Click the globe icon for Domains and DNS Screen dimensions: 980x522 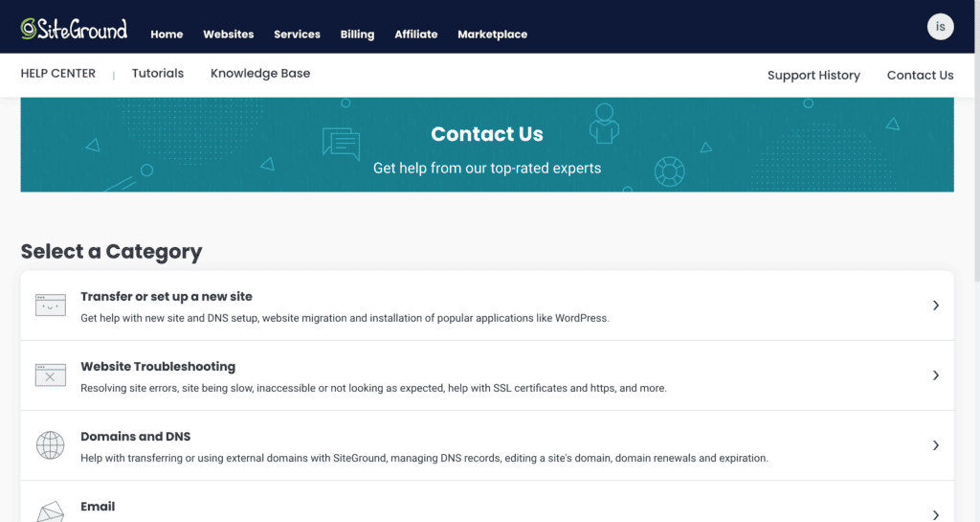(50, 445)
